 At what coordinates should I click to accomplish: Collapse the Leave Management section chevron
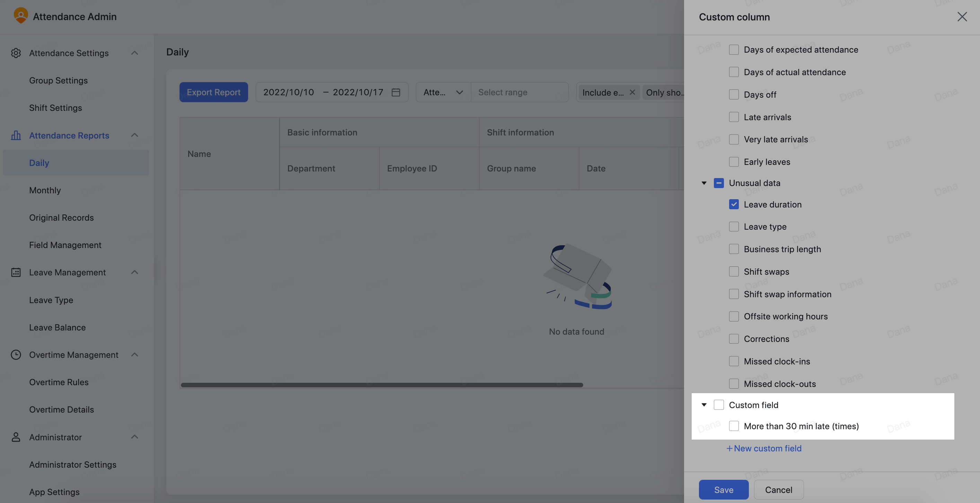134,272
